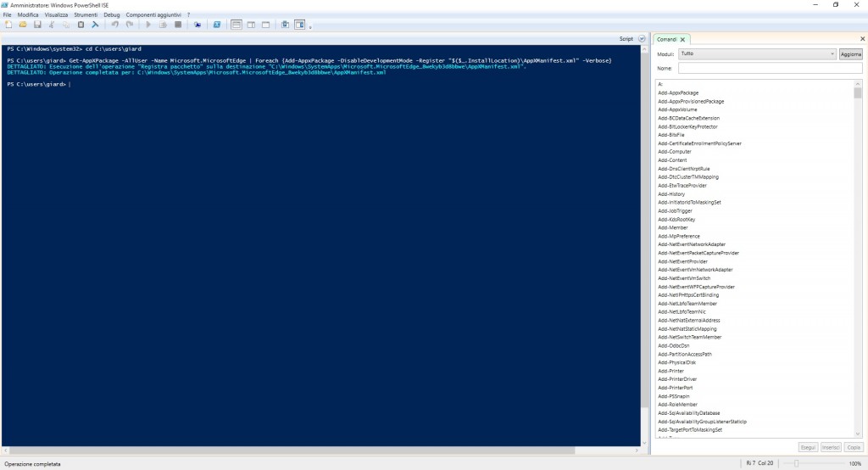Select Add-RoleMember in command list

tap(677, 405)
